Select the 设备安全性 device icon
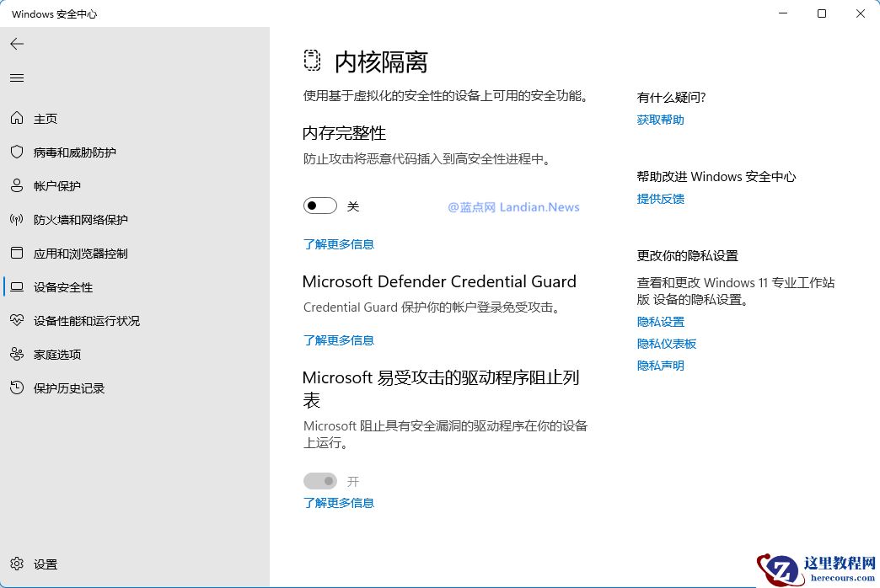Image resolution: width=880 pixels, height=588 pixels. click(x=18, y=287)
